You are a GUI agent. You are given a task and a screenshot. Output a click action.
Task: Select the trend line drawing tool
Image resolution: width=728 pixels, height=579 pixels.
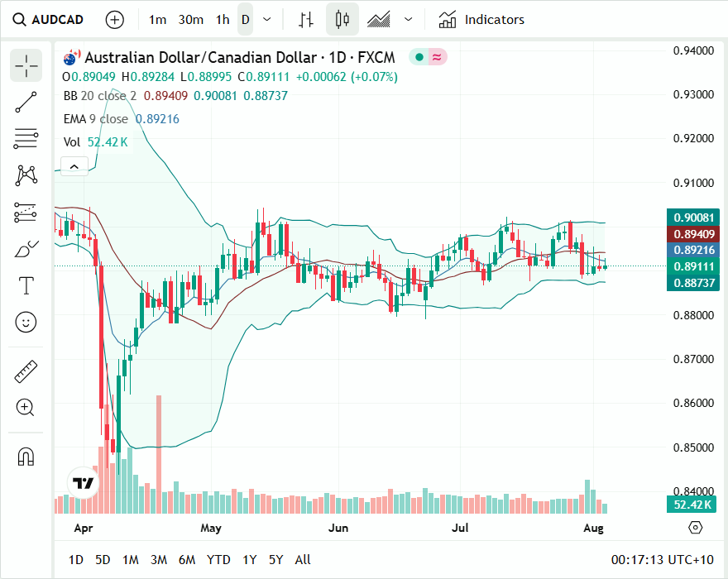26,103
